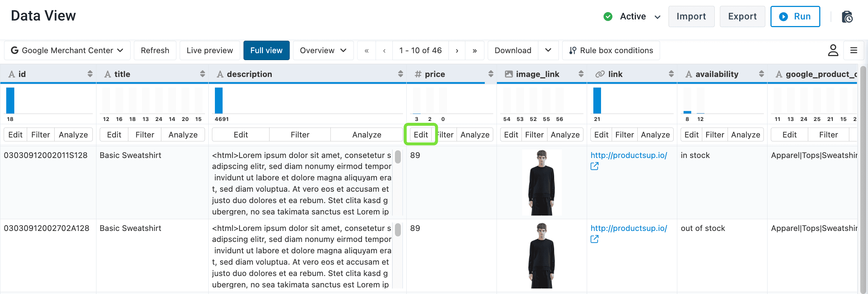
Task: Expand the Download options arrow
Action: [x=548, y=51]
